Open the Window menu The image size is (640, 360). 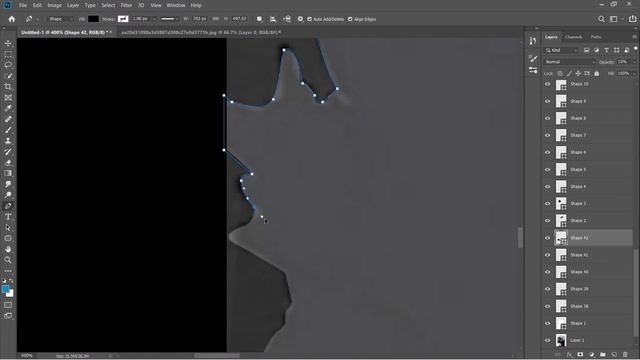[176, 5]
